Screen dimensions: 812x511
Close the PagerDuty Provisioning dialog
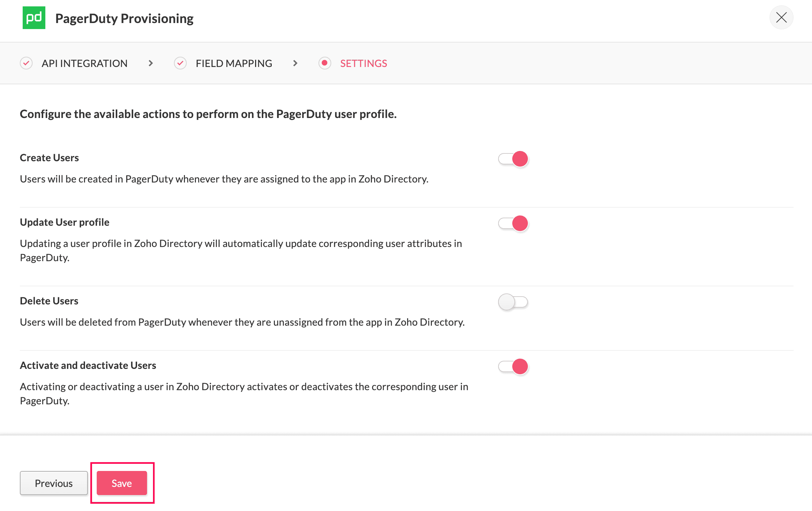pos(781,17)
